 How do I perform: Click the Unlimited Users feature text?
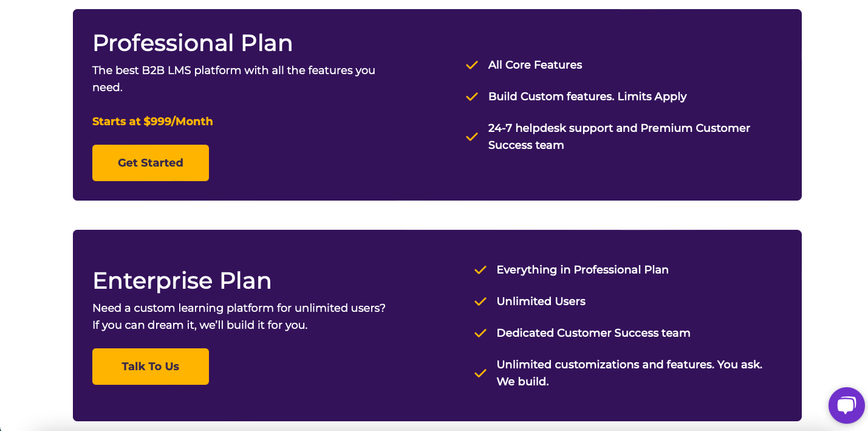click(x=541, y=302)
